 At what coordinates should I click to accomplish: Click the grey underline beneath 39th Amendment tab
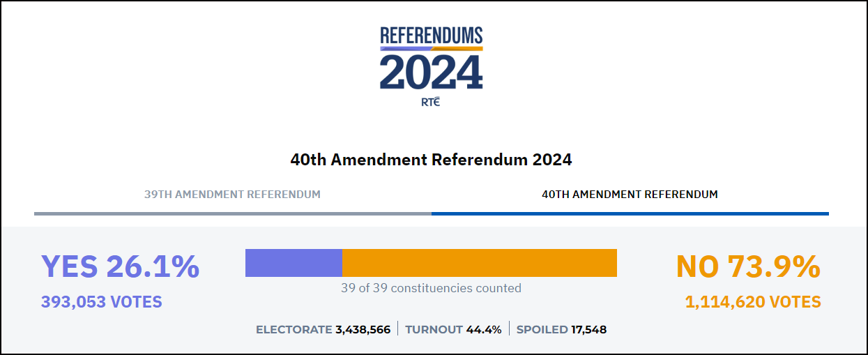[233, 213]
